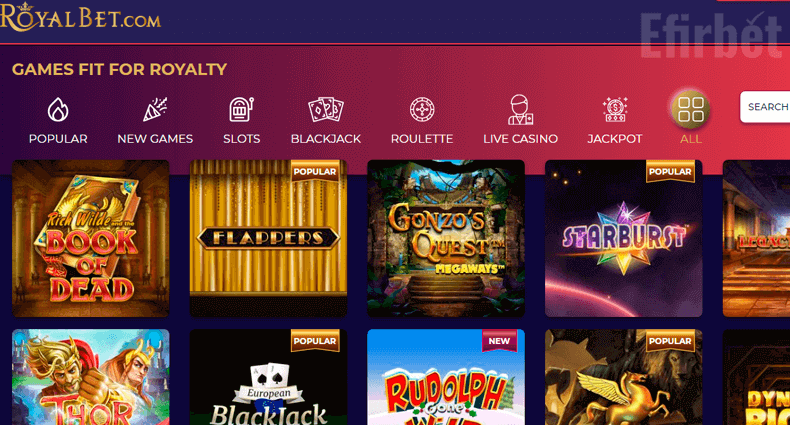Viewport: 790px width, 425px height.
Task: Select the Live Casino dealer icon
Action: tap(520, 109)
